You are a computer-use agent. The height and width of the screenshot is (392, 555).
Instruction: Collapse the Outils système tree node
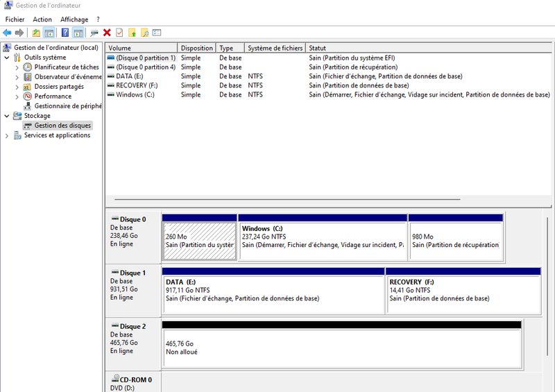coord(7,58)
